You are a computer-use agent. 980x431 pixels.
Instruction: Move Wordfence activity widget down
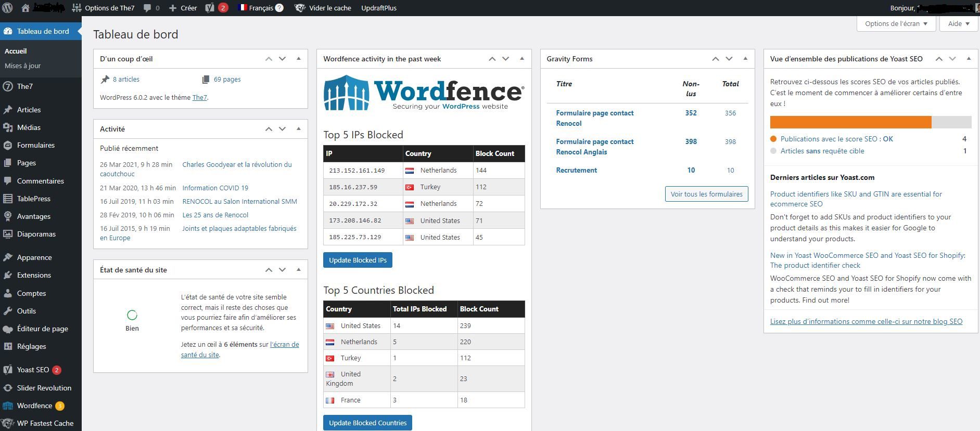505,59
